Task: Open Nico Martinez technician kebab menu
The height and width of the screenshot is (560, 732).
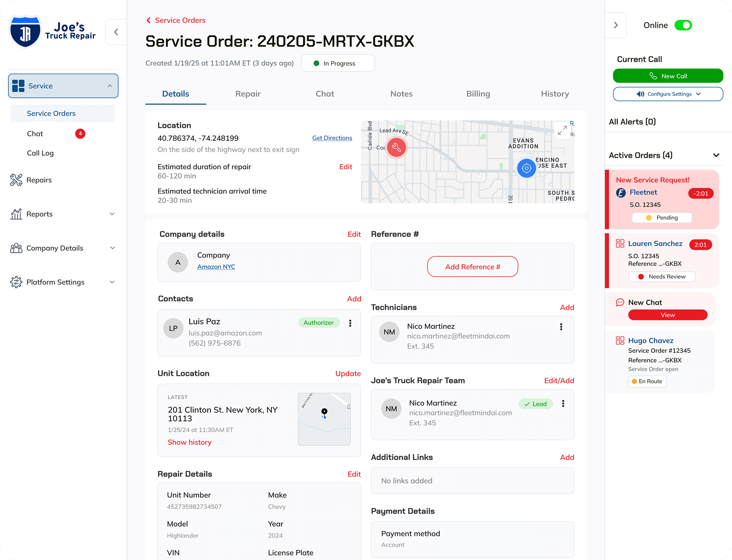Action: pyautogui.click(x=561, y=327)
